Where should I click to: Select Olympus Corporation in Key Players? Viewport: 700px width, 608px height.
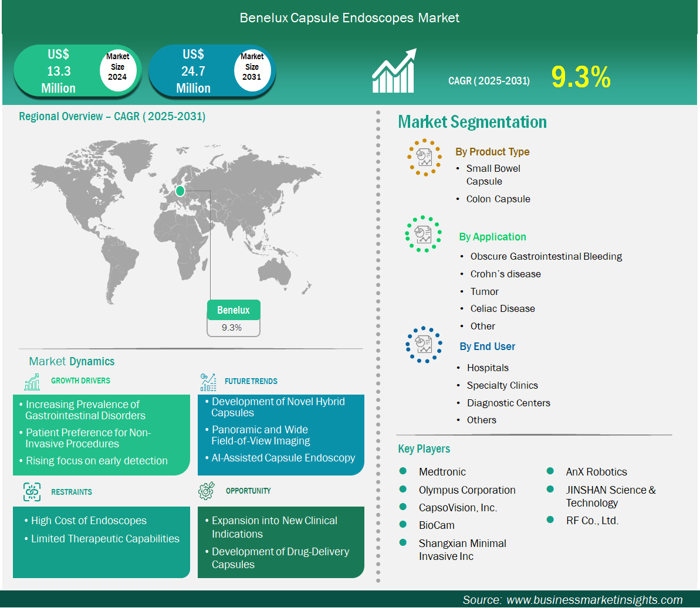pyautogui.click(x=466, y=490)
